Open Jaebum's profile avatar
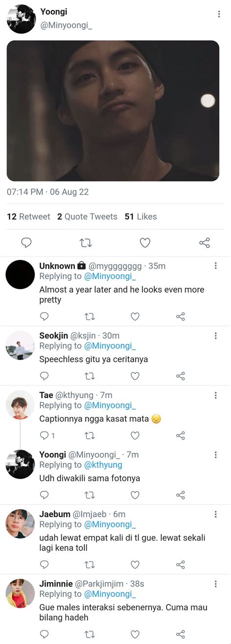Image resolution: width=231 pixels, height=644 pixels. [20, 524]
